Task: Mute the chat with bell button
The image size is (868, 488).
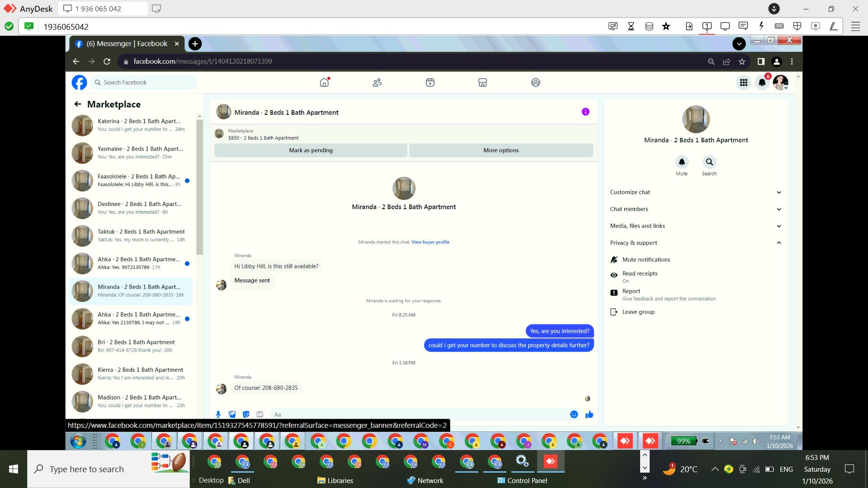Action: click(681, 162)
